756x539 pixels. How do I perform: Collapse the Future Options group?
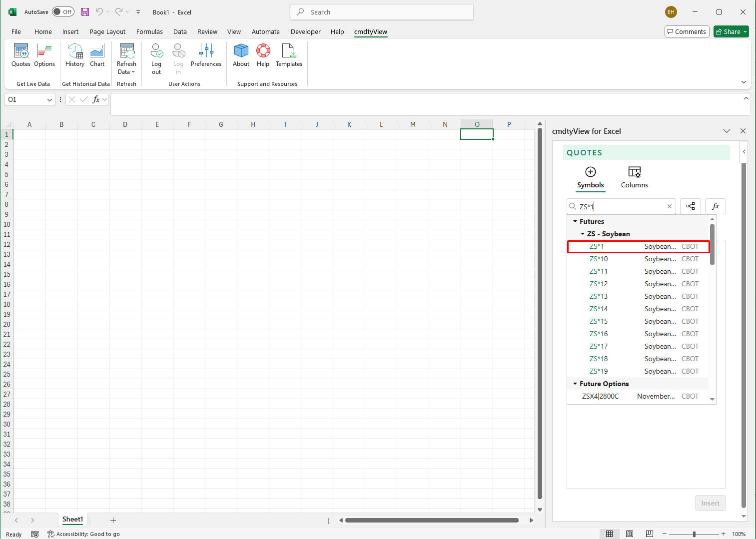[x=575, y=384]
